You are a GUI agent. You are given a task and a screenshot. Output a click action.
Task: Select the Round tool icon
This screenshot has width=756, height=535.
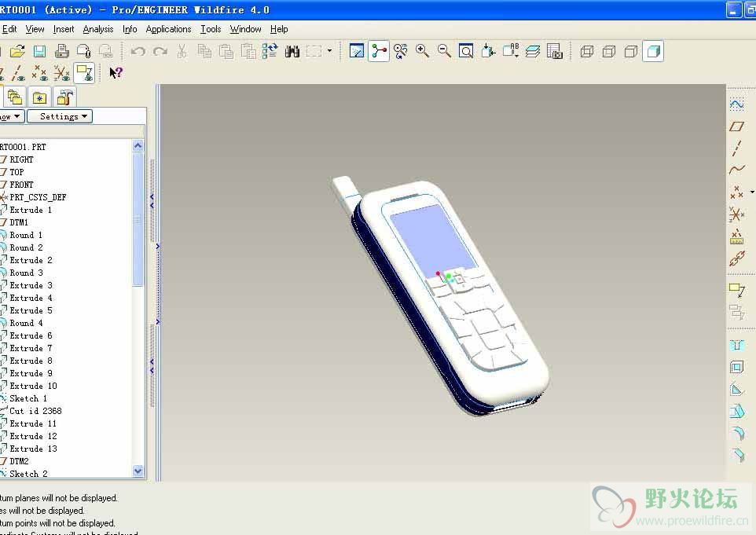[738, 433]
